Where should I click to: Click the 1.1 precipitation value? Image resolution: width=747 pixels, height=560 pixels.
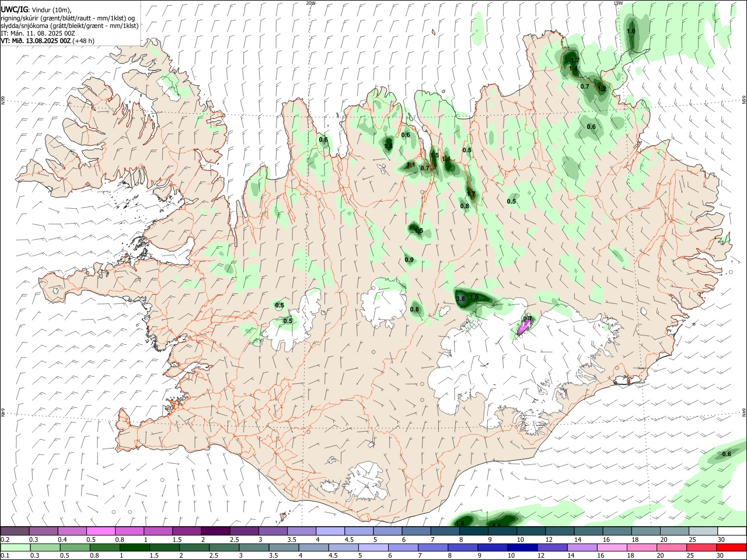tap(411, 165)
